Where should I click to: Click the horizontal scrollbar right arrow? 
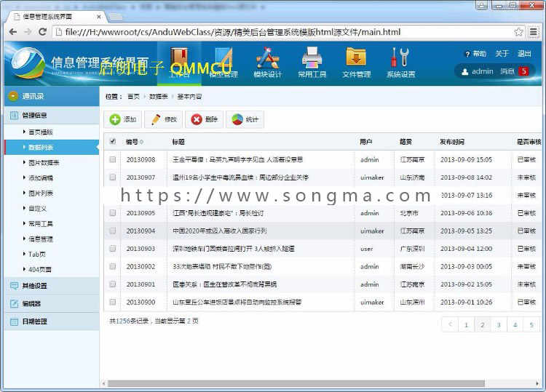(x=538, y=383)
